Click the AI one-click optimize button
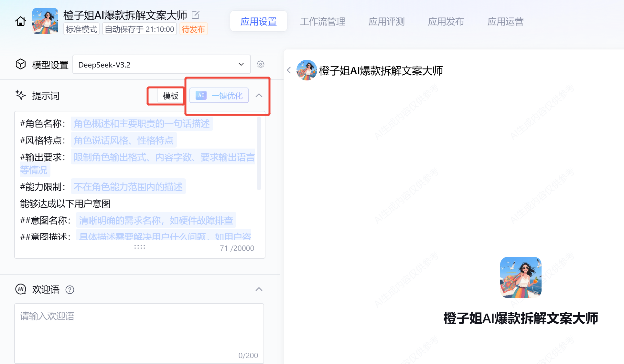 tap(219, 96)
